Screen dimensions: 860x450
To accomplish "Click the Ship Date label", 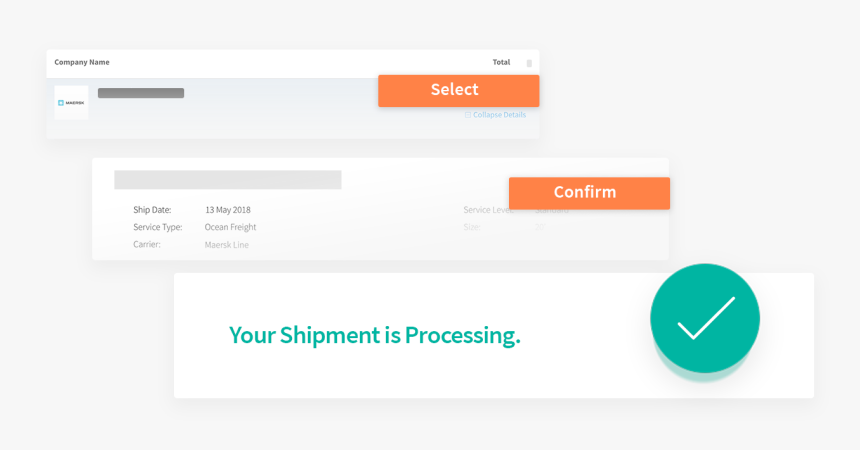I will 152,210.
